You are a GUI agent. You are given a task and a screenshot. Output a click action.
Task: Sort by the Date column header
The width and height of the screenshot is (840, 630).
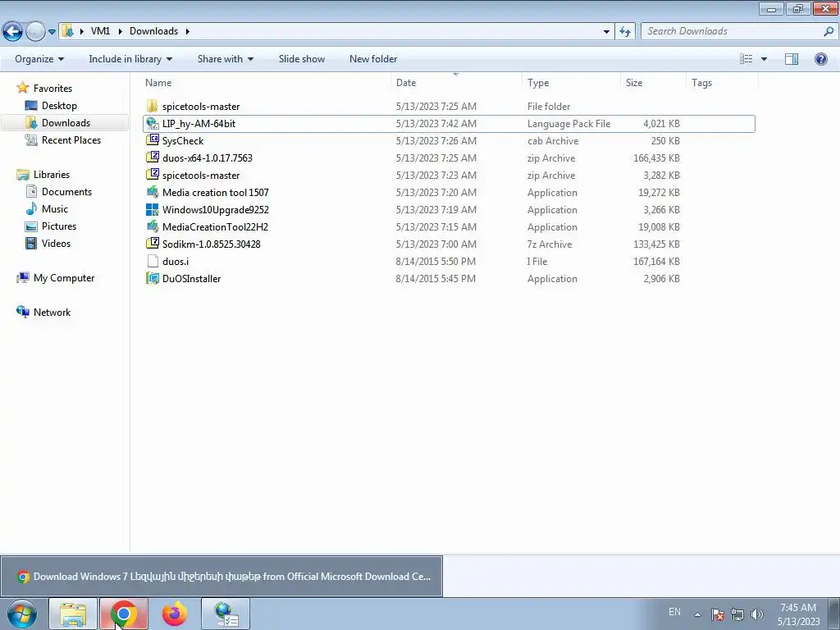click(x=405, y=83)
